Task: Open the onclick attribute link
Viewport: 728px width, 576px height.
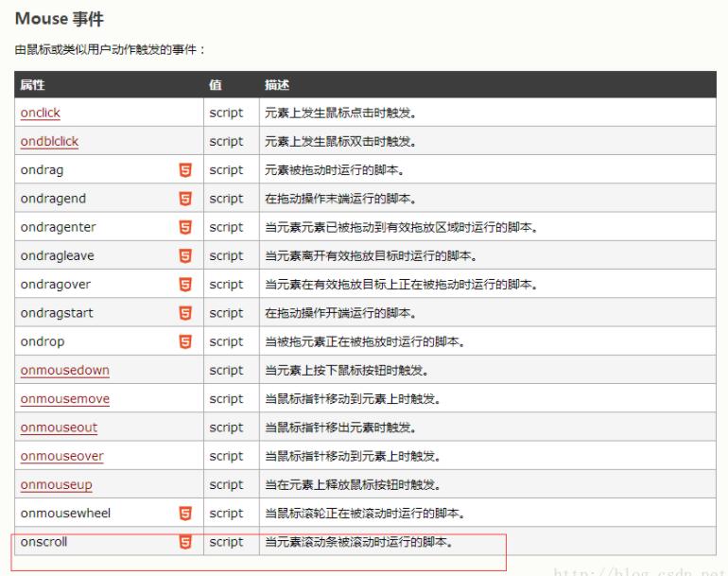Action: tap(41, 113)
